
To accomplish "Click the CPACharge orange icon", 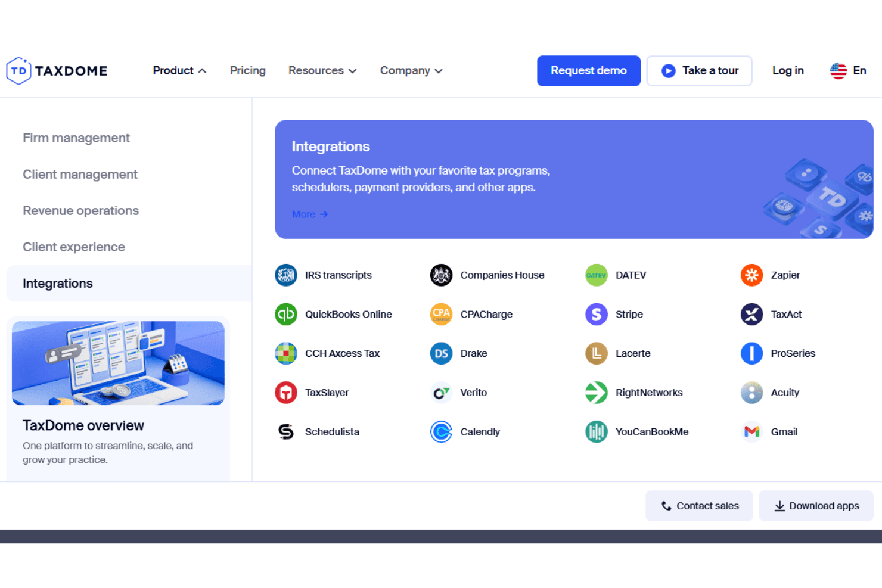I will point(441,315).
